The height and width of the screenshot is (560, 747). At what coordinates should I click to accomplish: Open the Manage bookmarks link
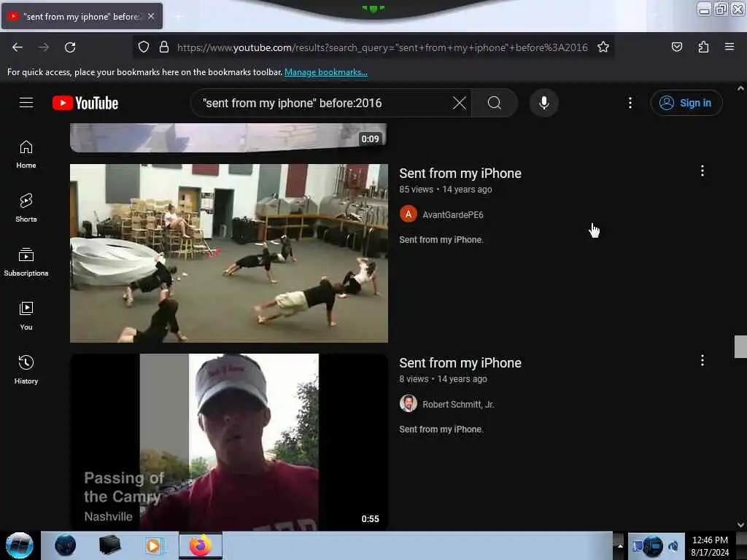point(326,72)
